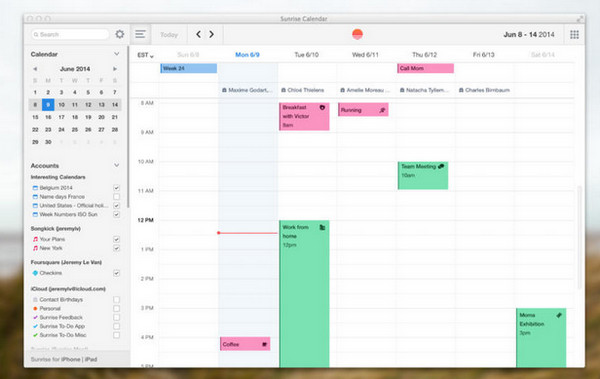Click the birthday icon for Amelie Moreau

coord(343,90)
